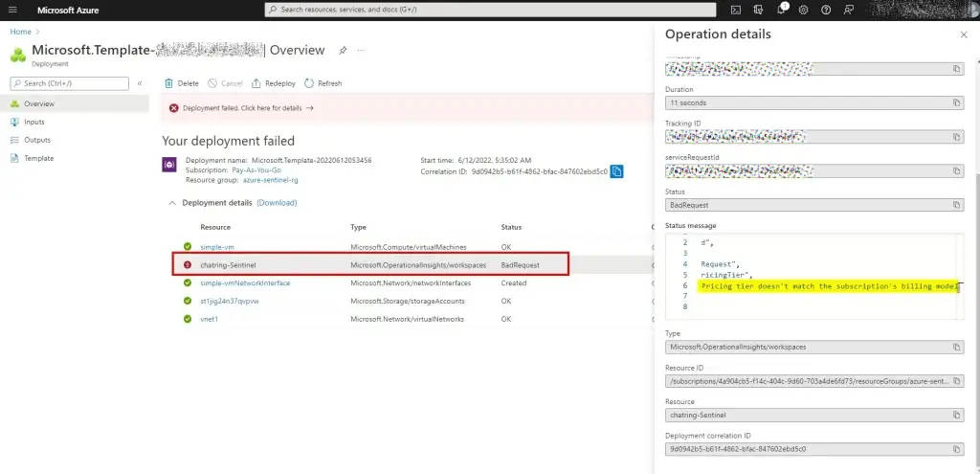This screenshot has width=980, height=474.
Task: Open the Feedback icon in top bar
Action: click(x=848, y=10)
